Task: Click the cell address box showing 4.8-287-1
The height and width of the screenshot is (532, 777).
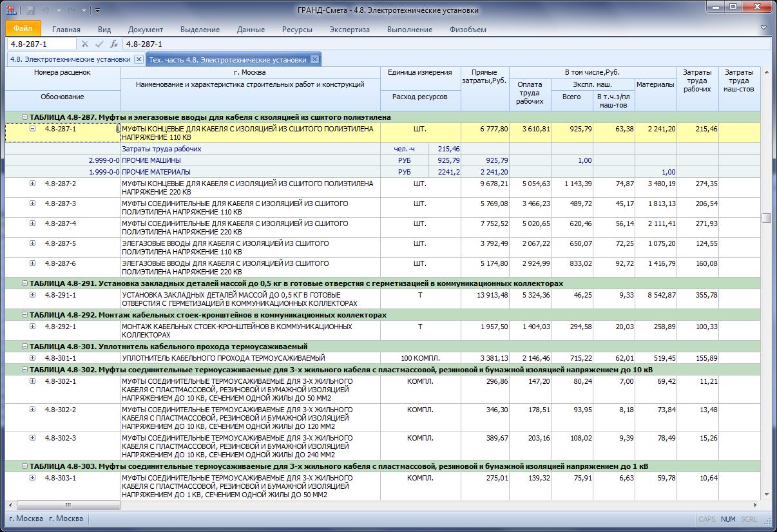Action: point(42,44)
